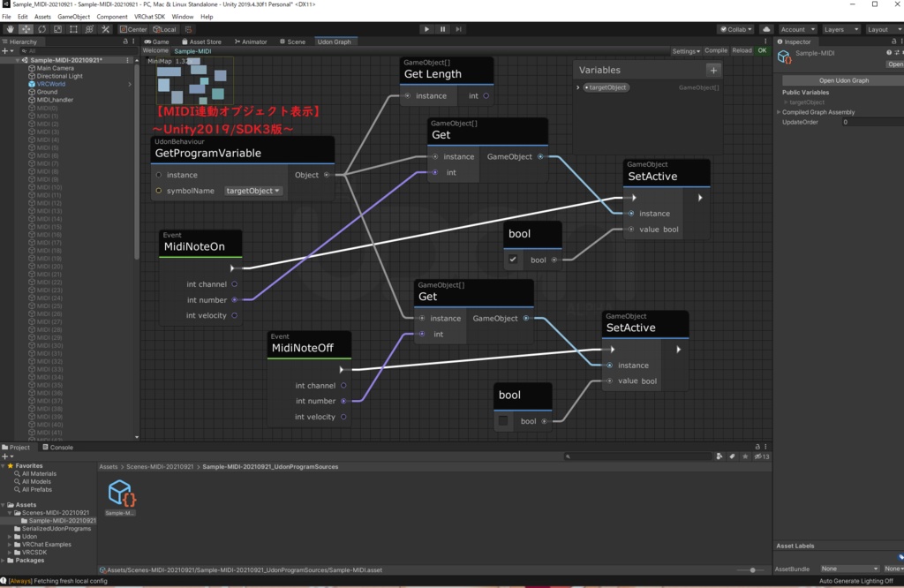Click the Inspector panel lock icon

pos(894,41)
